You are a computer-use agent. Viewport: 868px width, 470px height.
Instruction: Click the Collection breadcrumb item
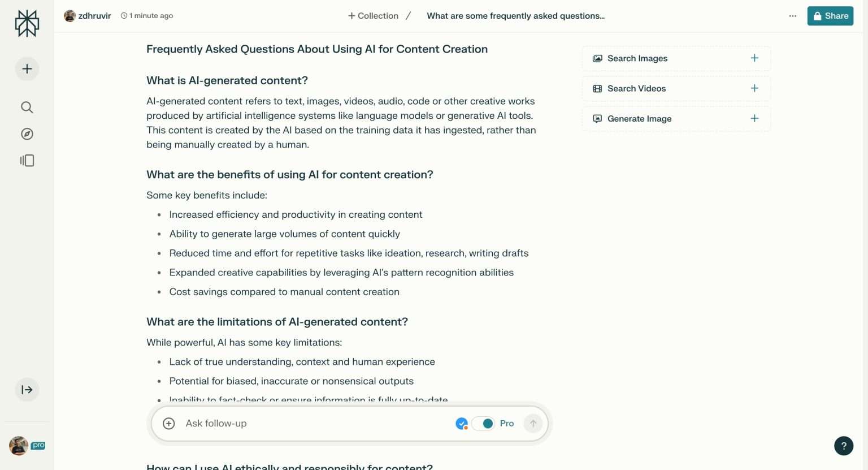coord(372,16)
